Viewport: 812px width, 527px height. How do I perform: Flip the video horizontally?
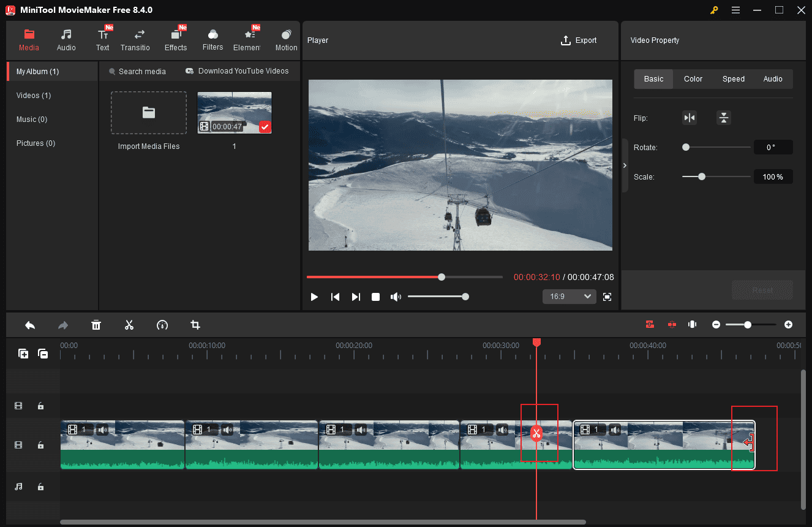coord(690,117)
